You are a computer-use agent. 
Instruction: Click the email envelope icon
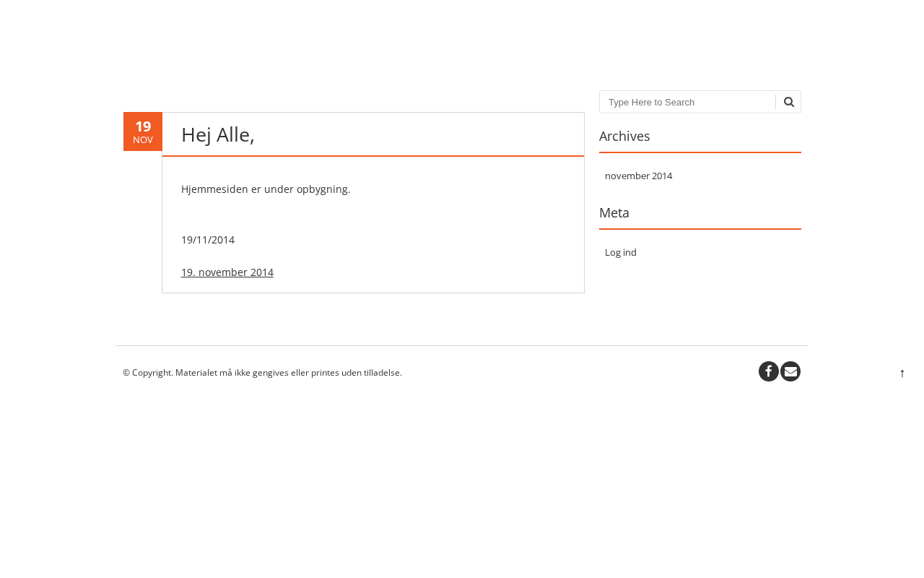click(790, 371)
